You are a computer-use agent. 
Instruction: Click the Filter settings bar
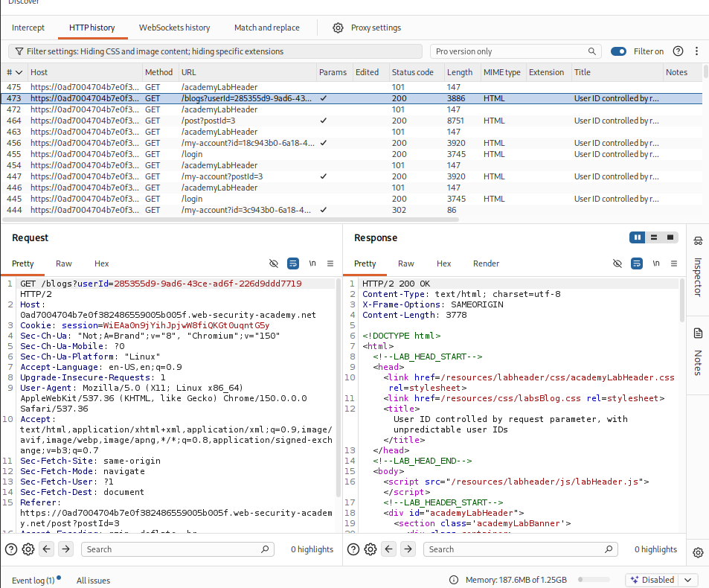pyautogui.click(x=215, y=51)
